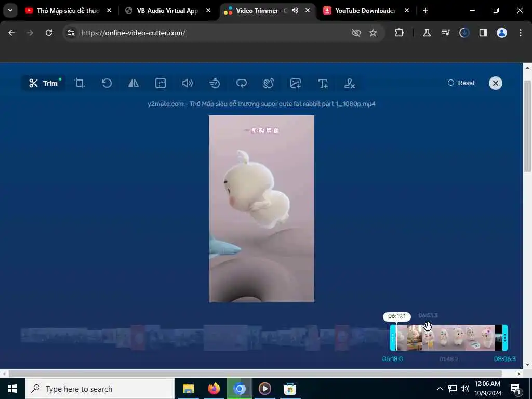The width and height of the screenshot is (532, 399).
Task: Click the horizontal page scrollbar
Action: (255, 374)
